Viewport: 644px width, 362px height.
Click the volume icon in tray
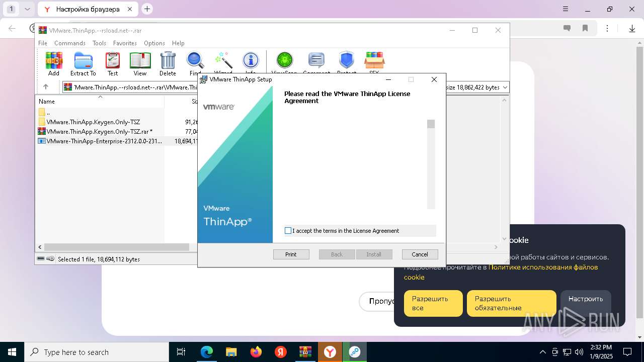click(579, 352)
